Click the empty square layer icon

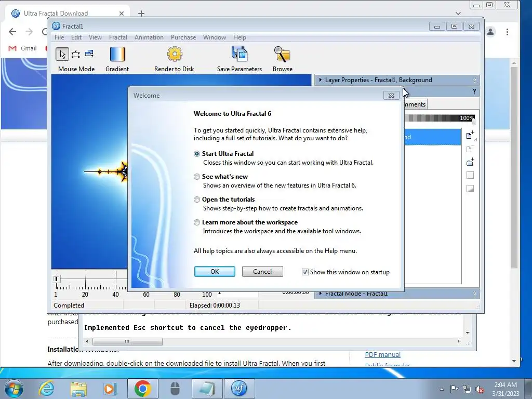pos(470,175)
